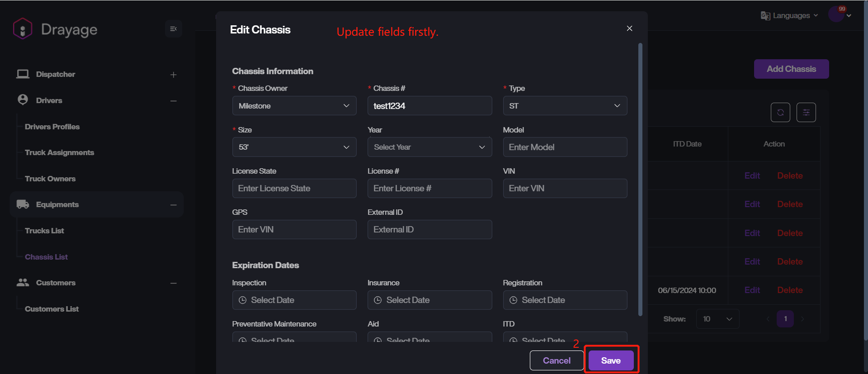The image size is (868, 374).
Task: Open Trucks List in sidebar
Action: point(44,231)
